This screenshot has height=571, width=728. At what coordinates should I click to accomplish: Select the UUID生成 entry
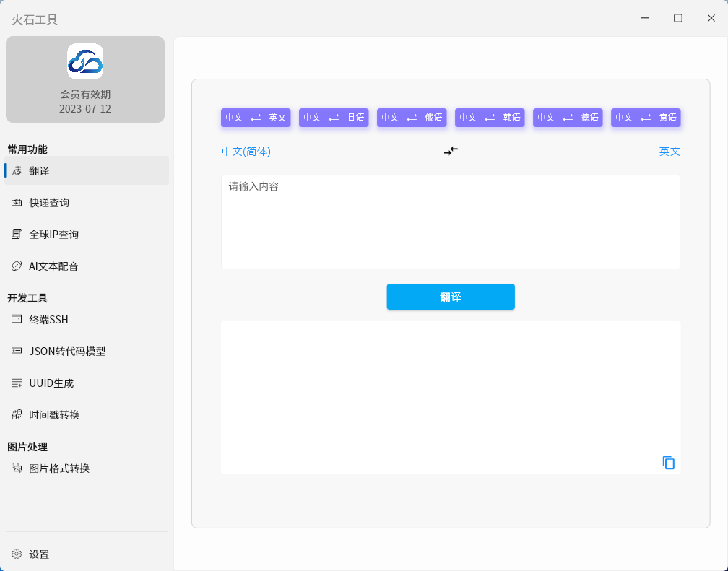(87, 383)
